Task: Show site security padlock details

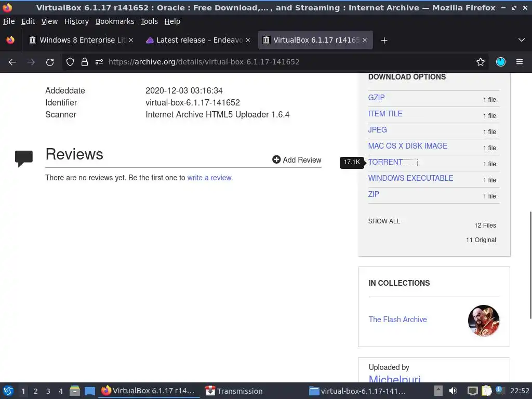Action: [x=85, y=62]
